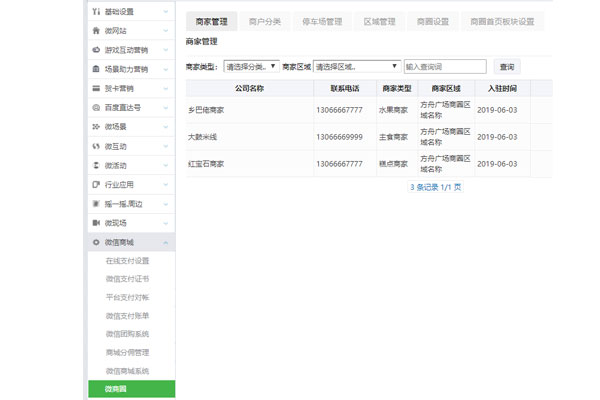
Task: Click the 联系电话 column header
Action: (x=345, y=88)
